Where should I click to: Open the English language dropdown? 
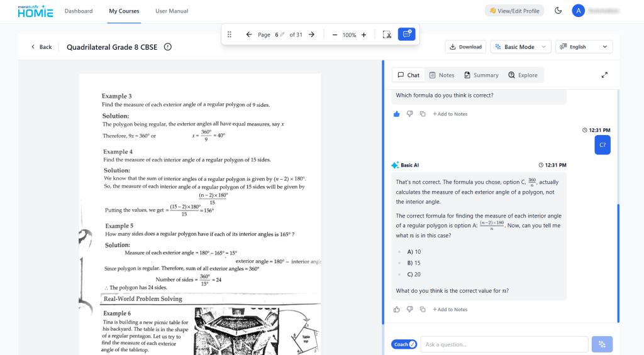coord(584,46)
